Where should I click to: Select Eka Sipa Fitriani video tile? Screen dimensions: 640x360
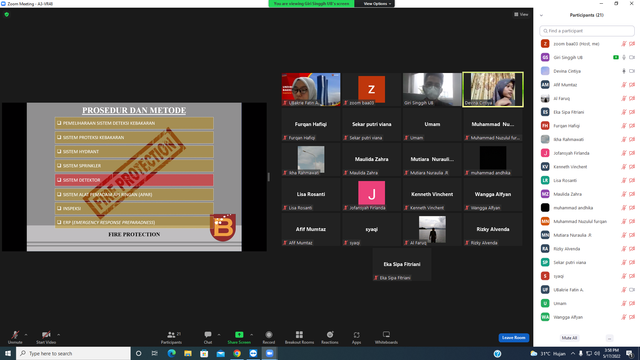(402, 264)
